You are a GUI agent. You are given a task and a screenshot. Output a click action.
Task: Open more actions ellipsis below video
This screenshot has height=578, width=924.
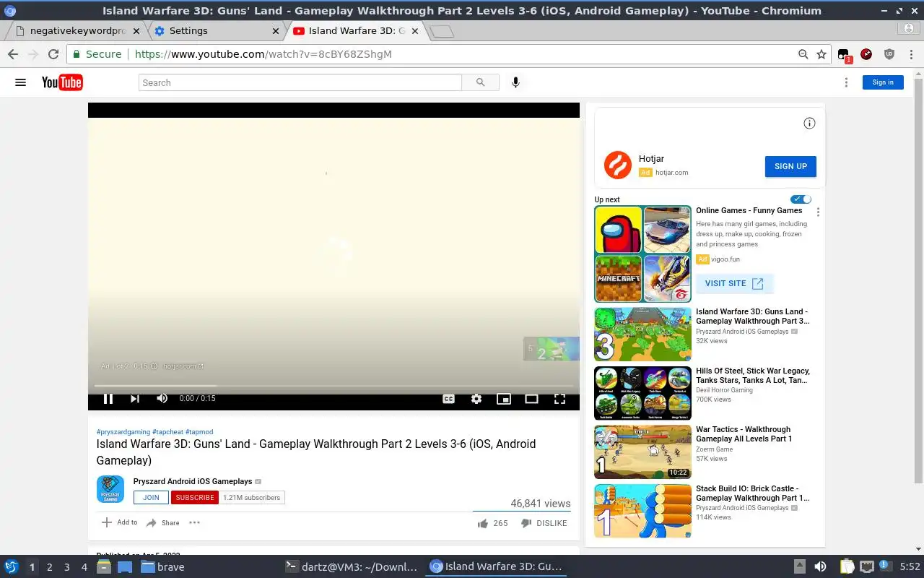(x=194, y=522)
